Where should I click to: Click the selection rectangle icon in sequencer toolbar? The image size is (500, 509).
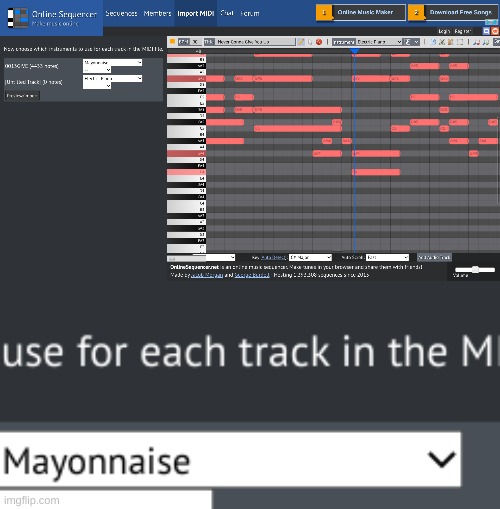point(460,42)
